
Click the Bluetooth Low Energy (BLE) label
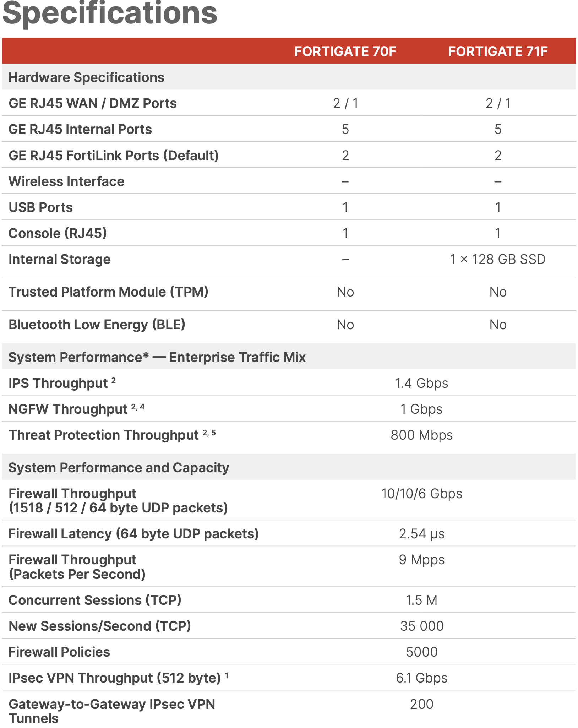coord(97,325)
